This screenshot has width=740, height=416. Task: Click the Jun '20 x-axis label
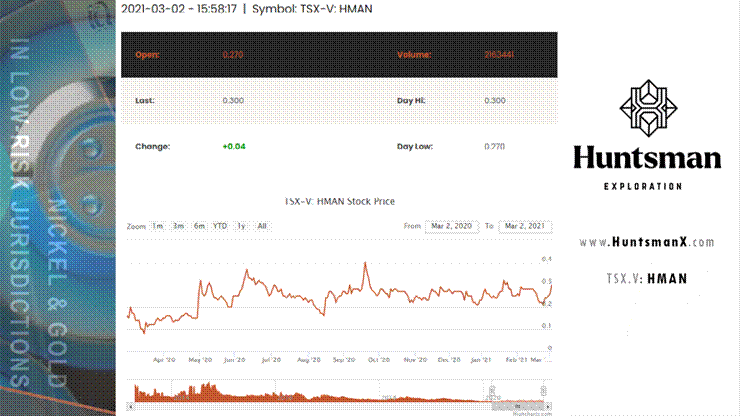[235, 360]
